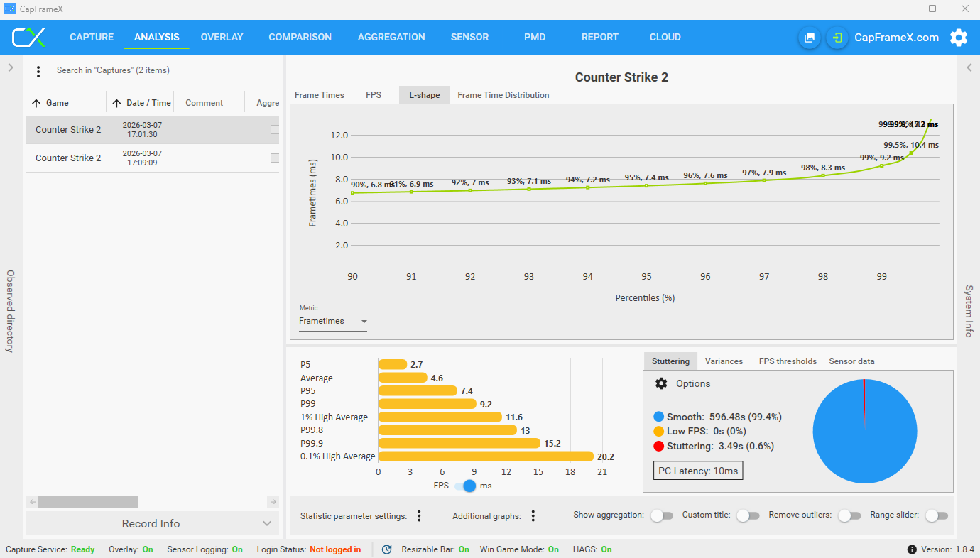Open Additional graphs three-dot menu
Image resolution: width=980 pixels, height=558 pixels.
click(x=533, y=516)
